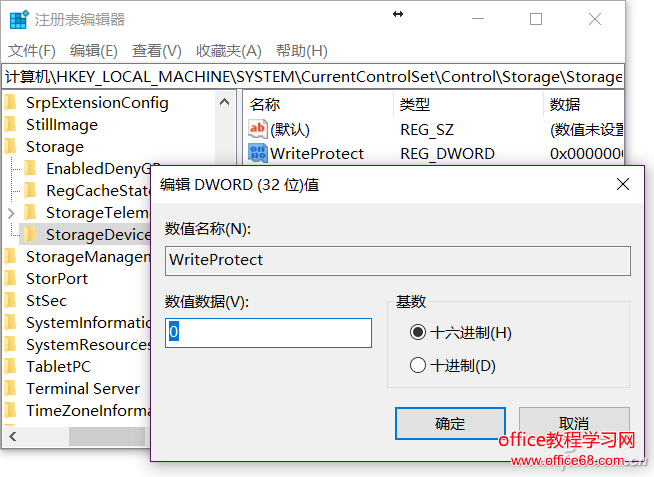
Task: Open the 收藏夹(A) favorites menu
Action: coord(228,50)
